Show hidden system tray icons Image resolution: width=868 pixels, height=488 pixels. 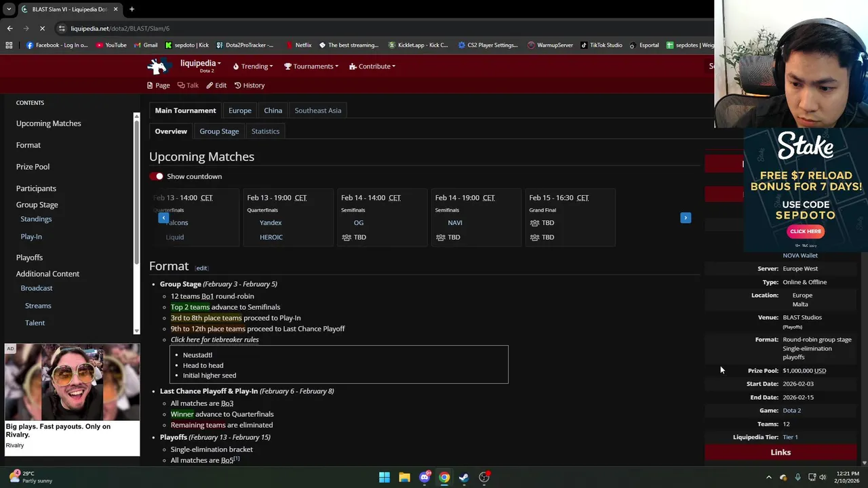coord(768,477)
